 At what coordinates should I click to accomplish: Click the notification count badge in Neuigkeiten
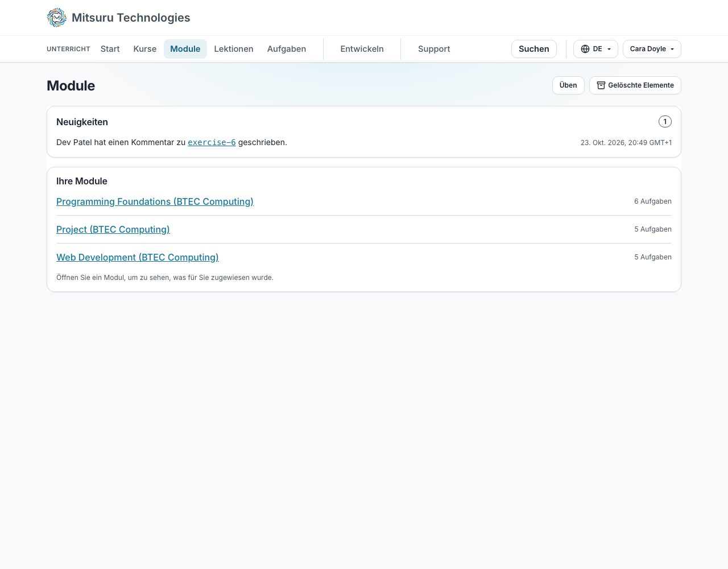665,122
